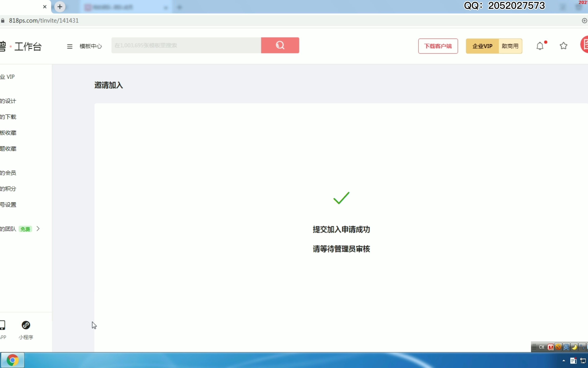
Task: Open 我的积分 sidebar item
Action: point(8,189)
